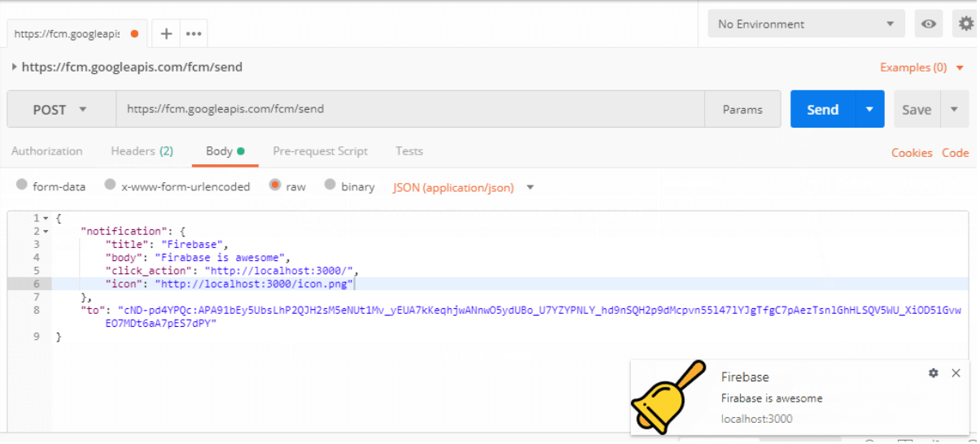Viewport: 980px width, 444px height.
Task: Open notification settings gear icon
Action: pyautogui.click(x=934, y=373)
